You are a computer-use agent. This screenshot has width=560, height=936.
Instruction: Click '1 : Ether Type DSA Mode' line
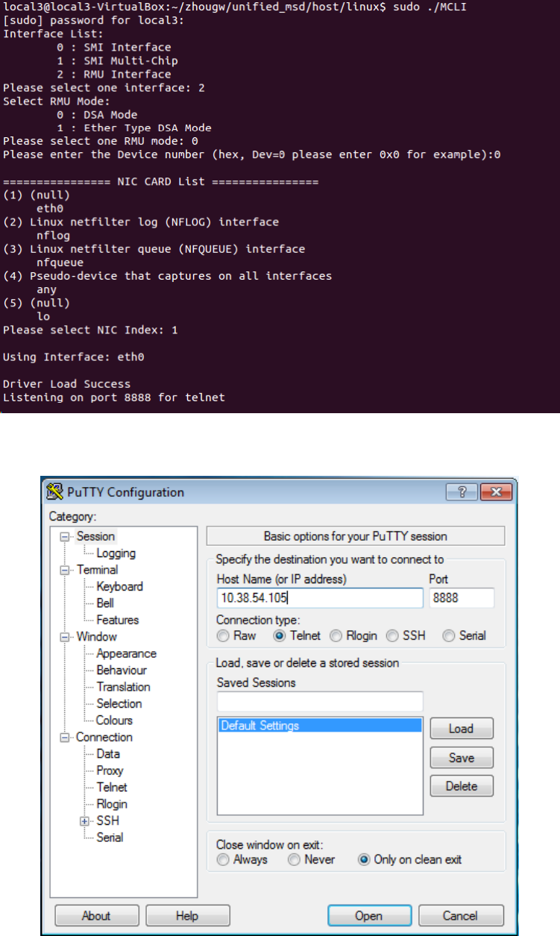coord(134,128)
